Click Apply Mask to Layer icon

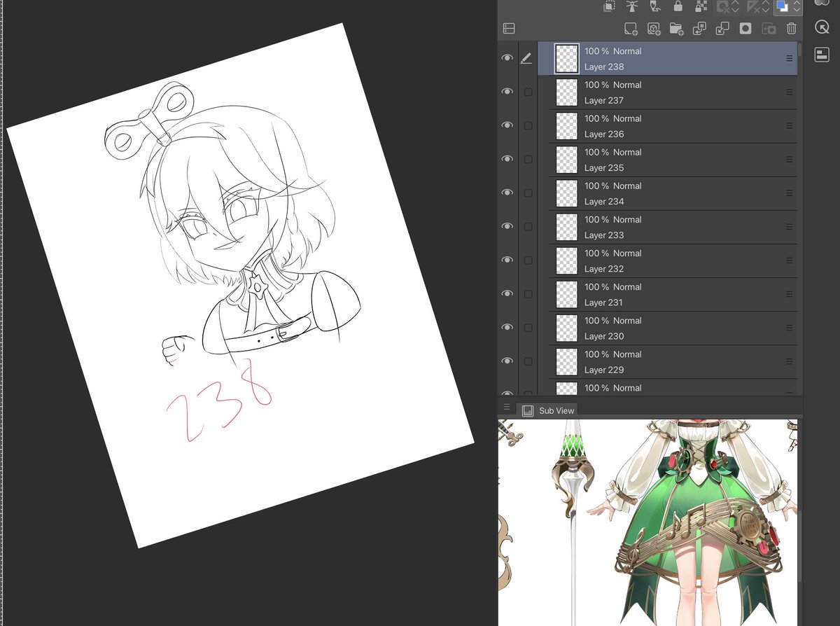pyautogui.click(x=769, y=29)
